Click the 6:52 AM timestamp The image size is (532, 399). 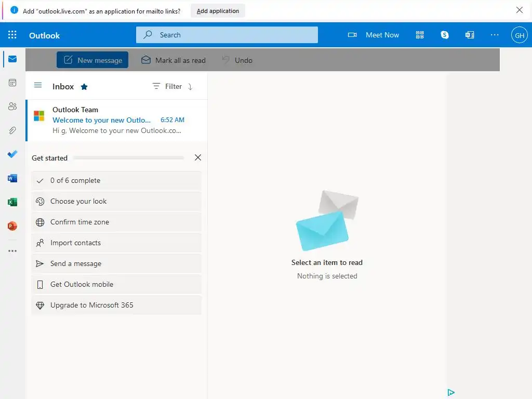tap(172, 120)
